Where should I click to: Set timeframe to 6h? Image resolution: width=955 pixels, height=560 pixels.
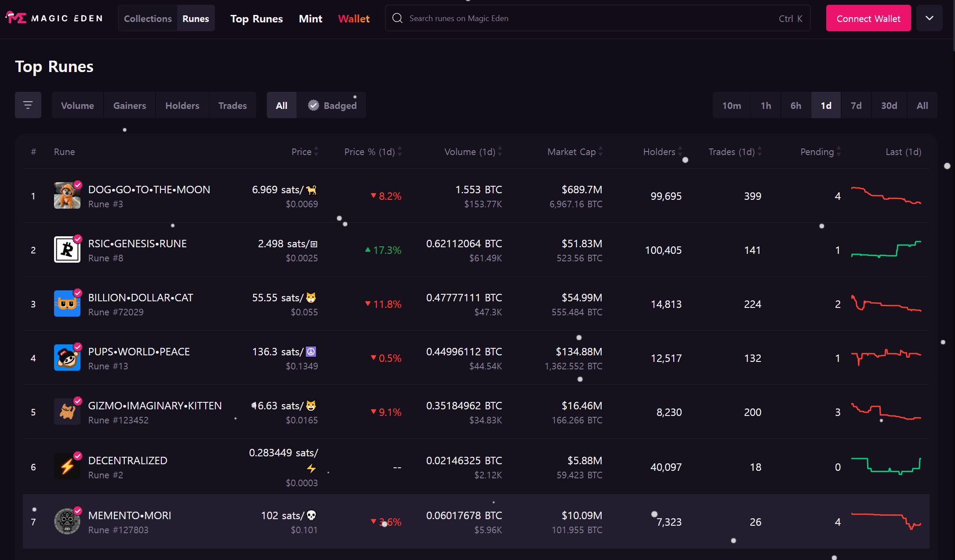796,105
